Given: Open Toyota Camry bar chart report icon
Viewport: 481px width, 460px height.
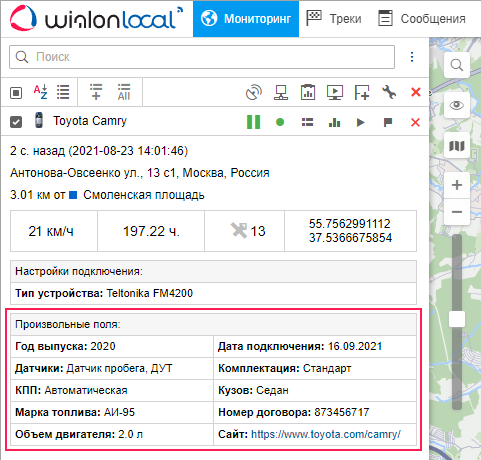Looking at the screenshot, I should [x=334, y=122].
